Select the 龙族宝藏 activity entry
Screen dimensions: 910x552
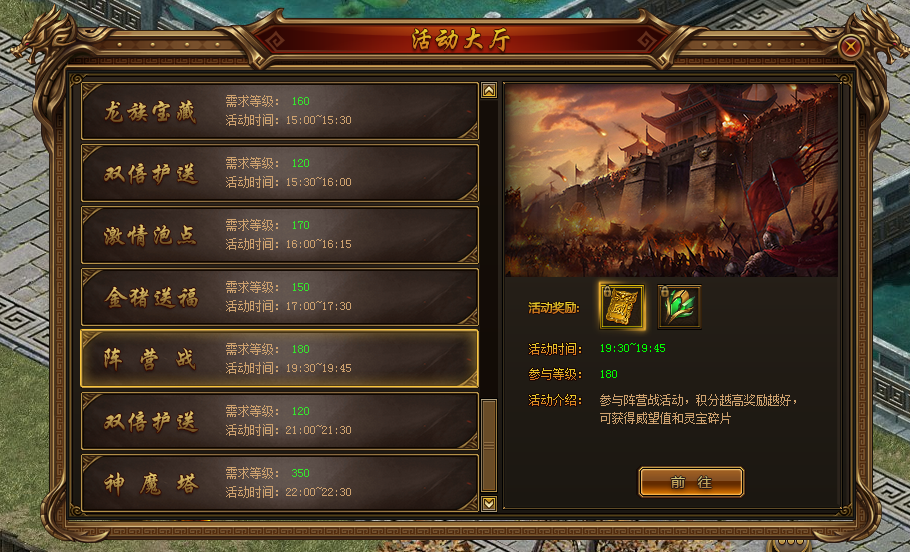click(x=280, y=111)
